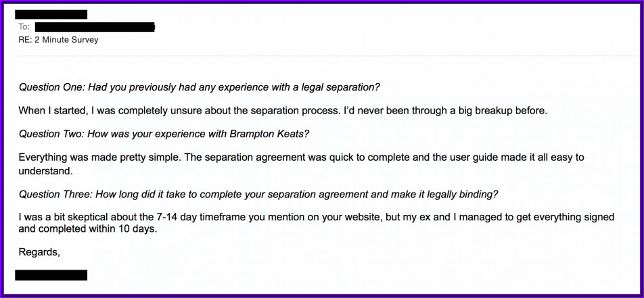Screen dimensions: 644x298
Task: Click the words "legally binding" in Question Three
Action: (x=462, y=194)
